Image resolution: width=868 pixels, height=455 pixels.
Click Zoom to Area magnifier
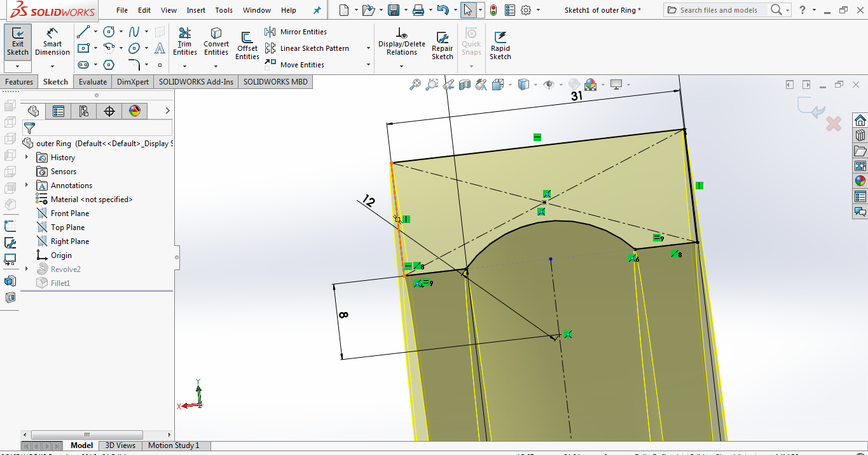[432, 84]
